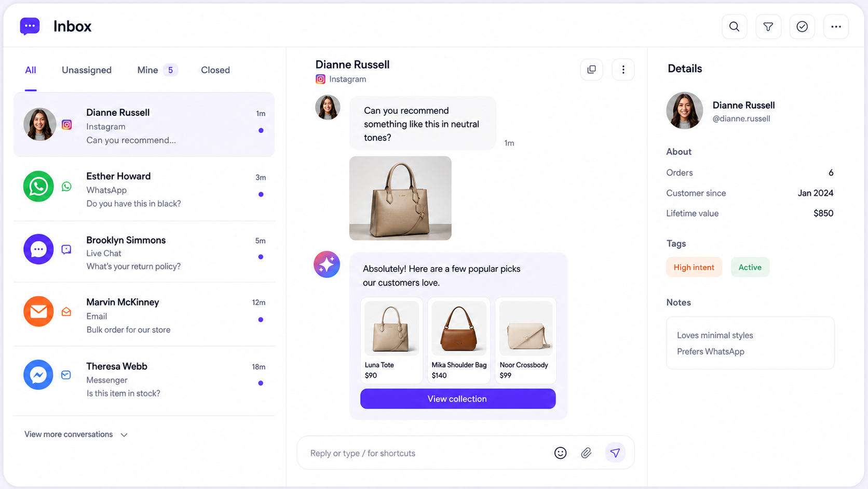868x489 pixels.
Task: Open the header three-dot more menu
Action: 836,27
